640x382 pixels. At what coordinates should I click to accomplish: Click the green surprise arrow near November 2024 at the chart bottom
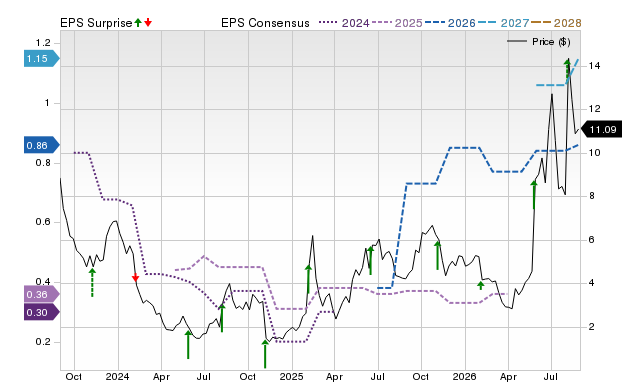[x=265, y=354]
